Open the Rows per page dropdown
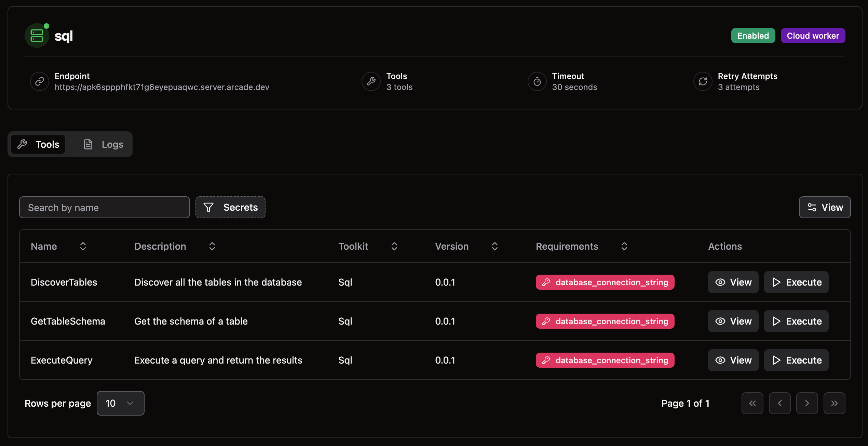The height and width of the screenshot is (446, 868). (120, 403)
